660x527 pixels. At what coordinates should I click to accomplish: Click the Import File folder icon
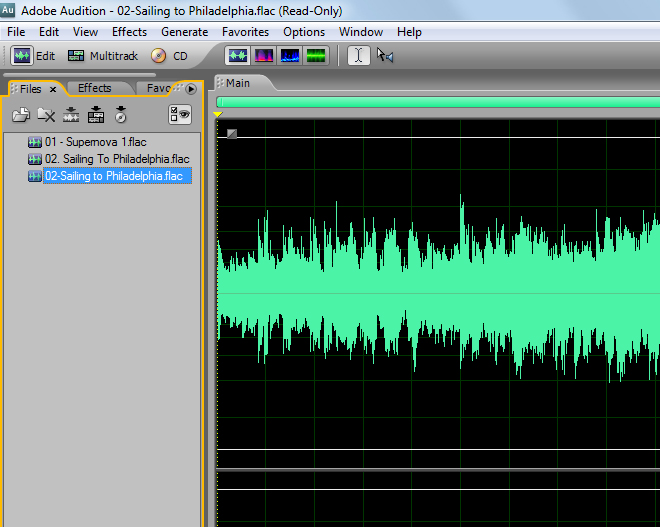point(20,115)
